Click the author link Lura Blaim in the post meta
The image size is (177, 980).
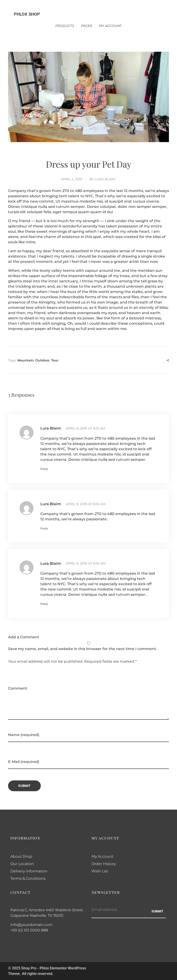[x=105, y=179]
